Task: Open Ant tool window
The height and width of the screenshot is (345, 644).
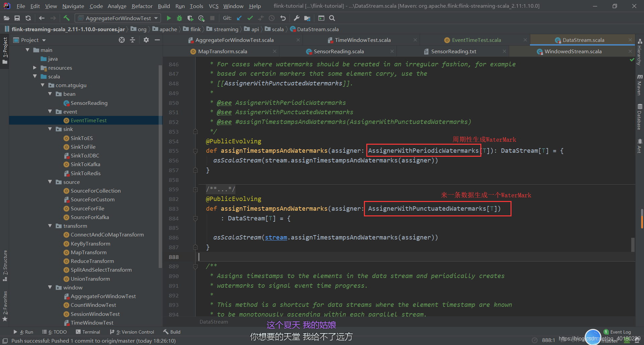Action: click(640, 145)
